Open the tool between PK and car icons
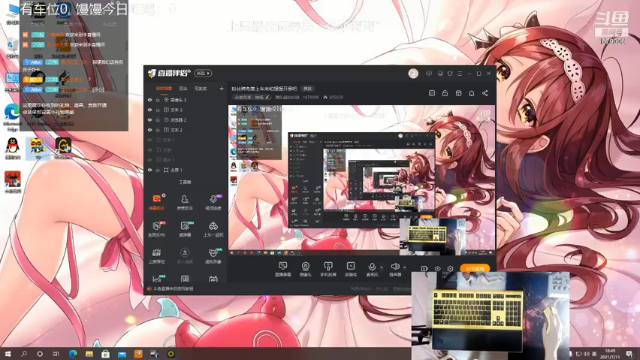Viewport: 640px width, 360px height. tap(184, 229)
